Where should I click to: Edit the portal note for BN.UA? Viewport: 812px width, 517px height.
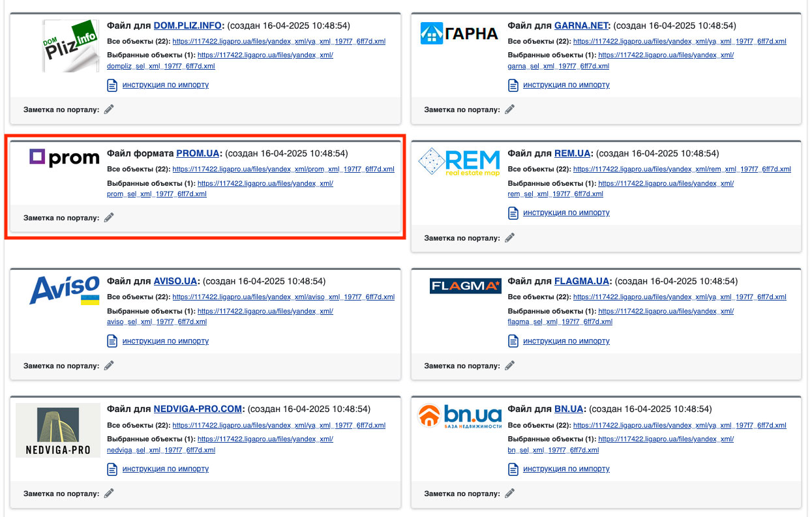point(509,494)
